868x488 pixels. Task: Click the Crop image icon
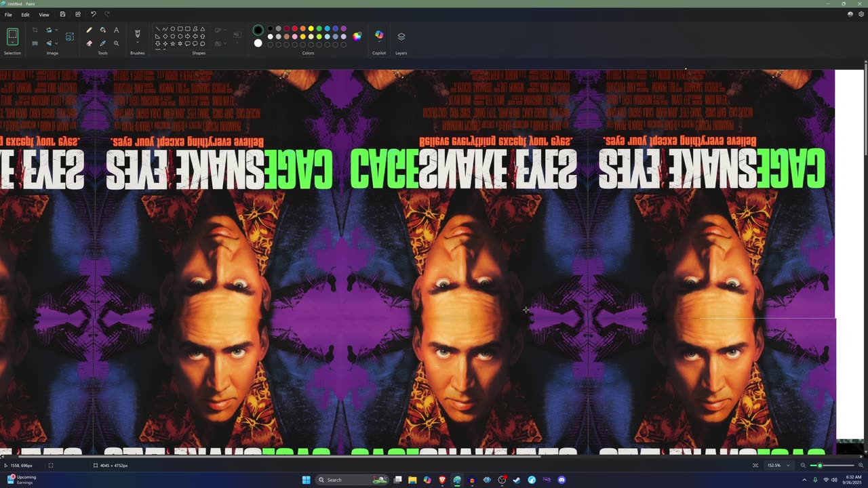35,30
